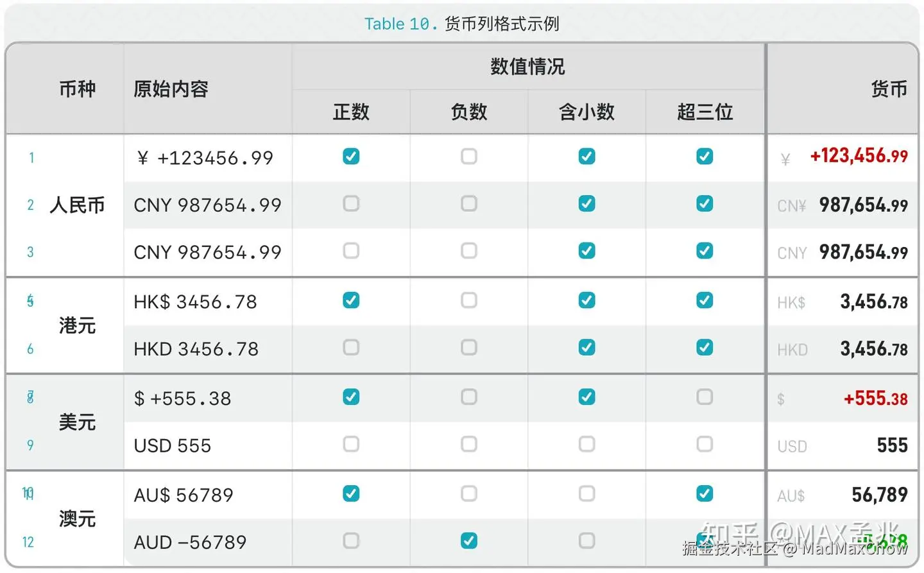The height and width of the screenshot is (573, 924).
Task: Click the 超三位 sub-column header
Action: point(705,112)
